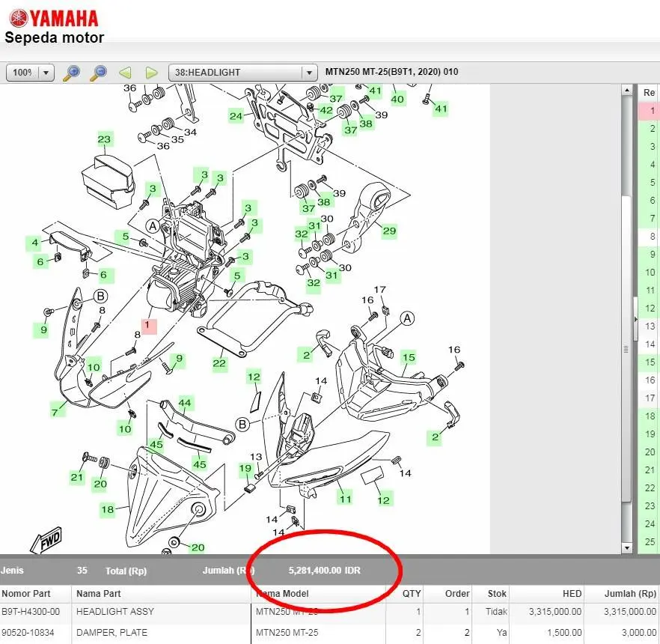The width and height of the screenshot is (660, 644).
Task: Select row 12 in the reference list
Action: pos(649,309)
